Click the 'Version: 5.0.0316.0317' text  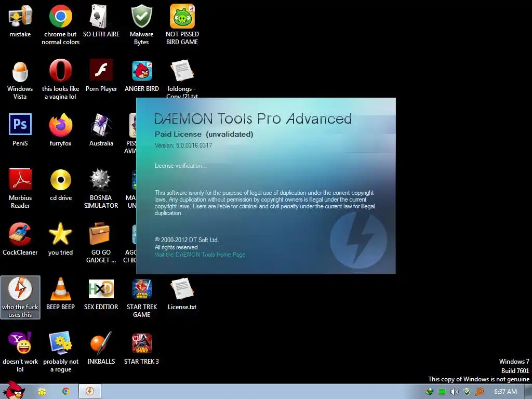pyautogui.click(x=183, y=145)
